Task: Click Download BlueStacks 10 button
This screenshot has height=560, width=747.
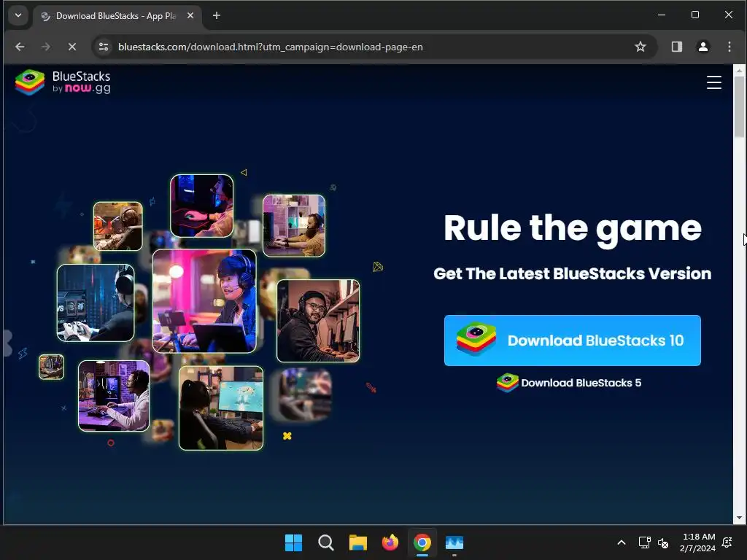Action: pos(572,341)
